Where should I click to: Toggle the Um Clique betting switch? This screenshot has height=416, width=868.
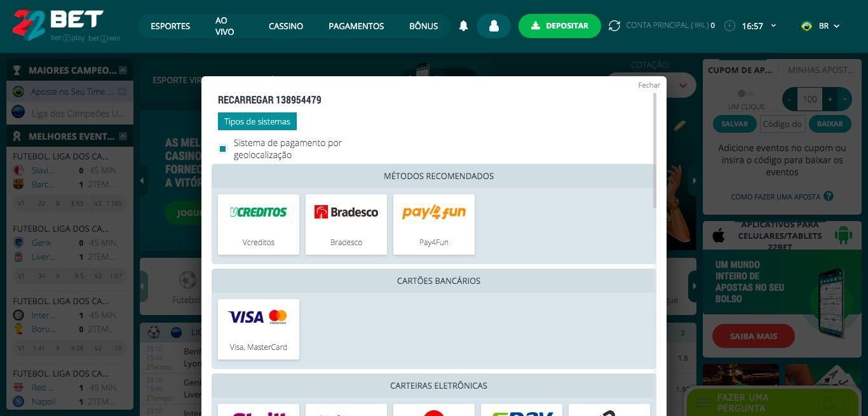(x=746, y=93)
